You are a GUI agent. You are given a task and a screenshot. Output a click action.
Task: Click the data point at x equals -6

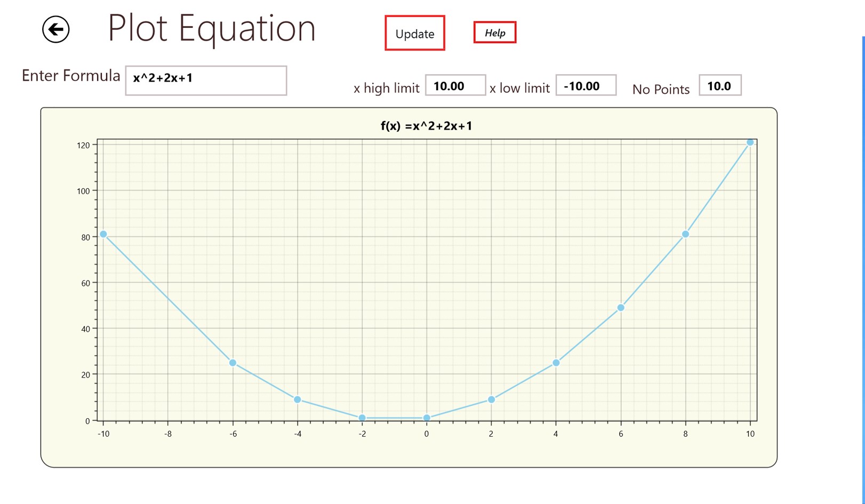233,362
